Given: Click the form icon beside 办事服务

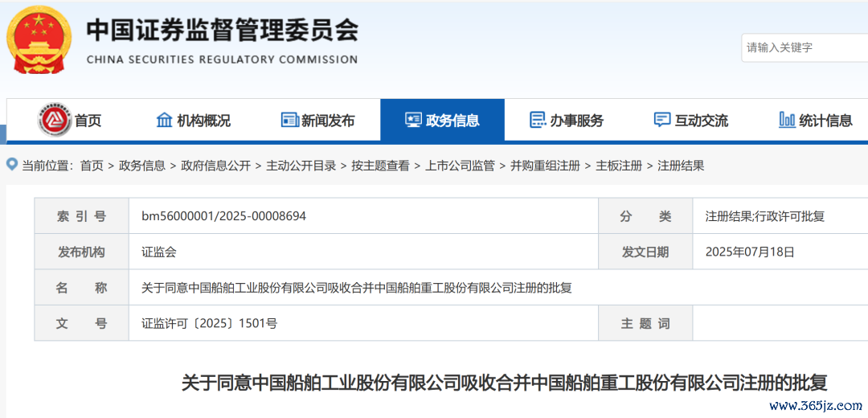Looking at the screenshot, I should click(538, 120).
